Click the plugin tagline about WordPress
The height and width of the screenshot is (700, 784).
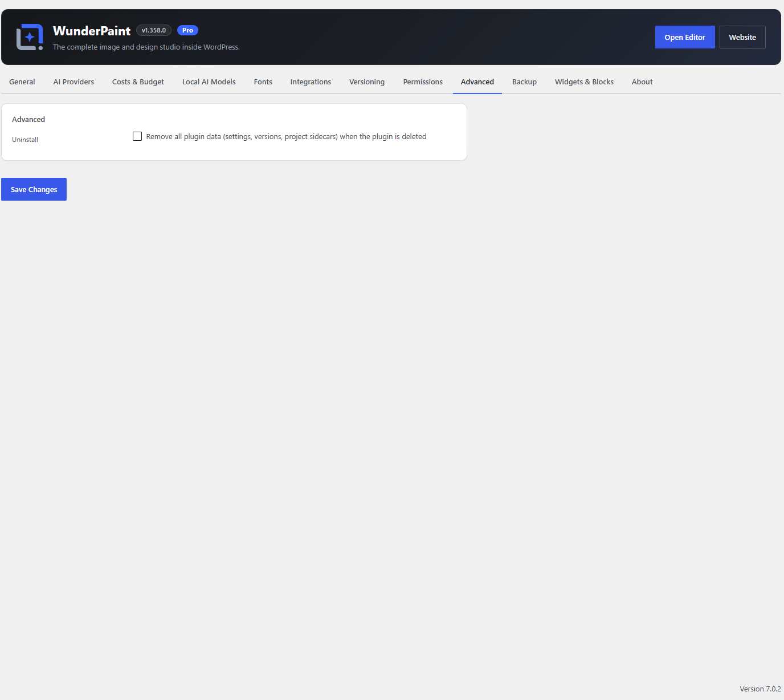click(146, 47)
